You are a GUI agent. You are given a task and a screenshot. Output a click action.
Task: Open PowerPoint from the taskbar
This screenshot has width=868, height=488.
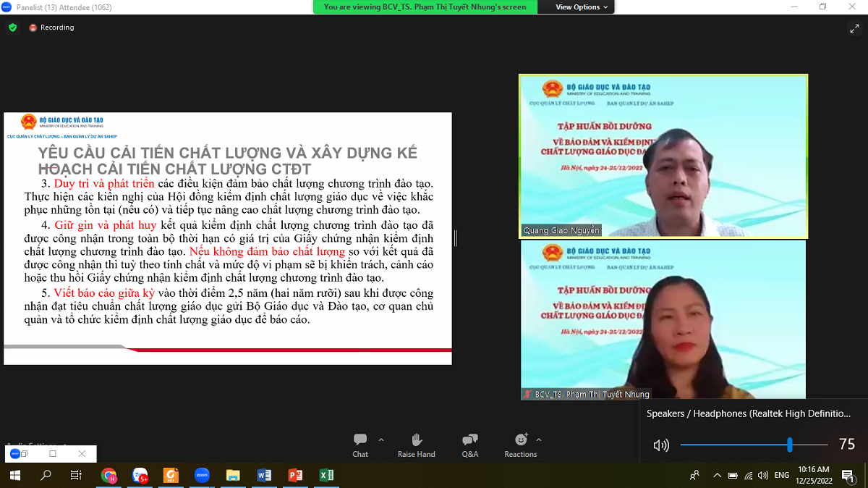coord(295,475)
